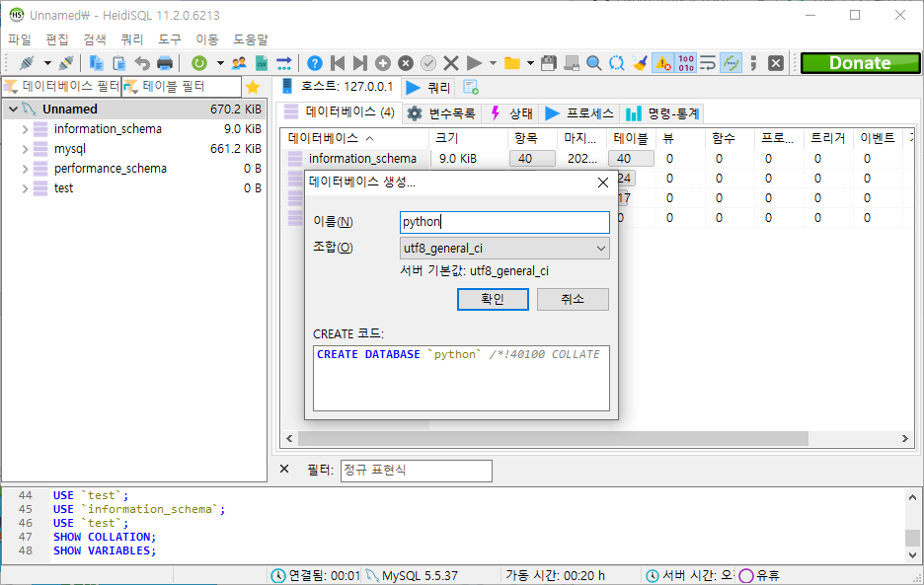Screen dimensions: 924x585
Task: Click the 데이터베이스 필터 field
Action: tap(62, 87)
